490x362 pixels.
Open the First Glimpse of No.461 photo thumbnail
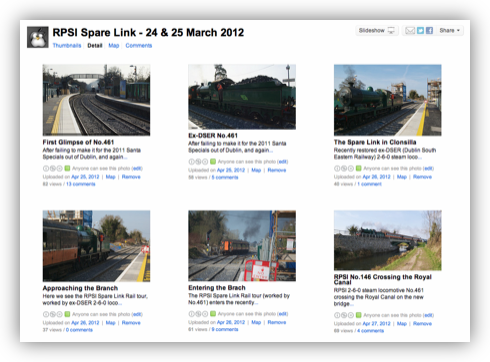[x=96, y=100]
